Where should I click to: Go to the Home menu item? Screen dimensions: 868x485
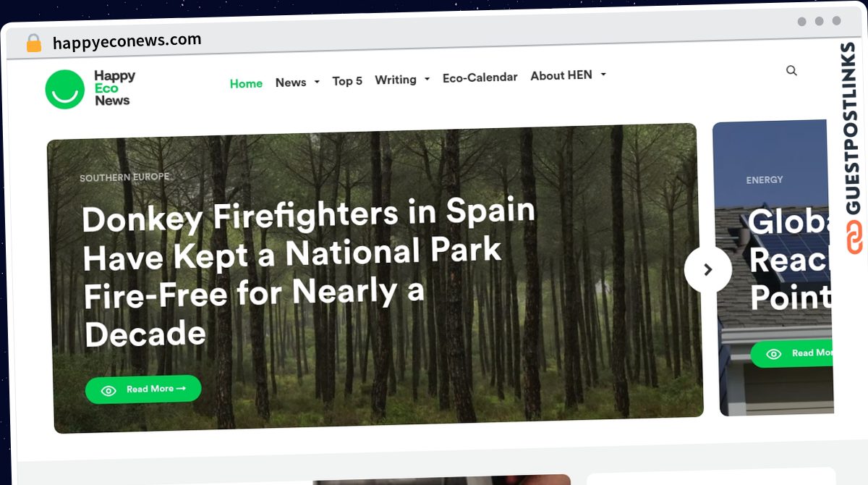tap(246, 83)
